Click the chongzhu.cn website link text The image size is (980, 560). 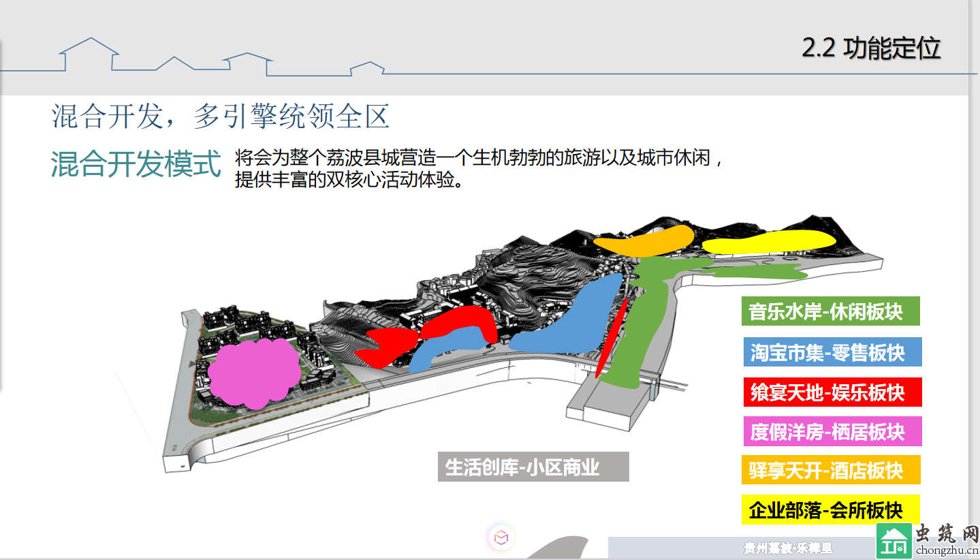[x=948, y=550]
